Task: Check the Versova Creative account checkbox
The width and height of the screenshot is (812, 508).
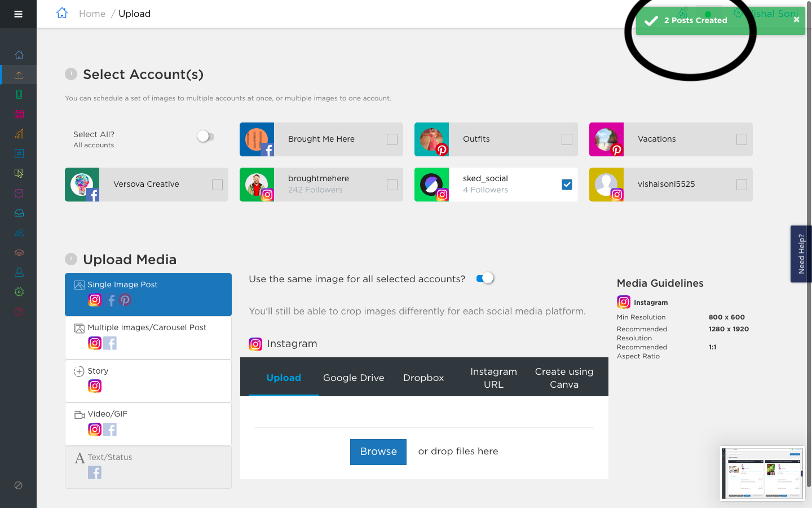Action: click(217, 185)
